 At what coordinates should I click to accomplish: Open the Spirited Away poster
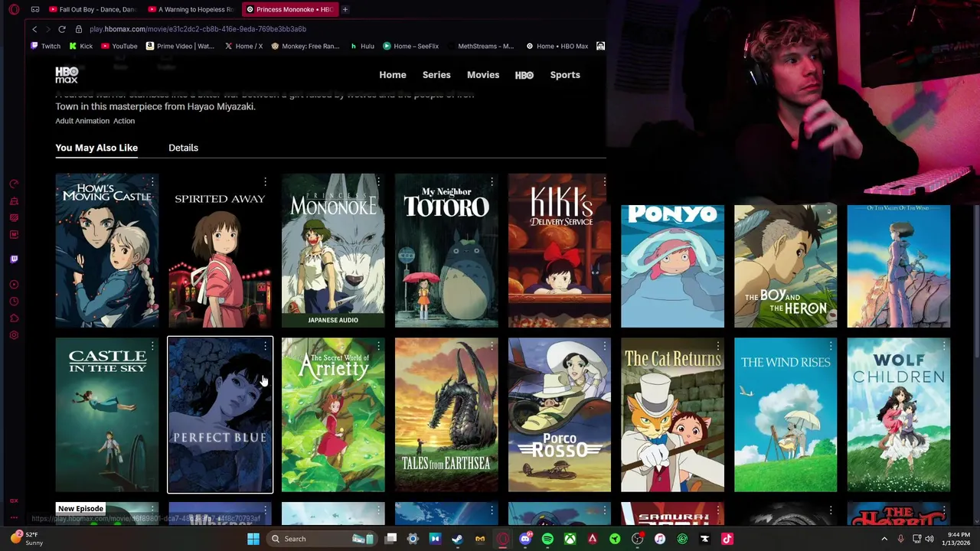220,250
